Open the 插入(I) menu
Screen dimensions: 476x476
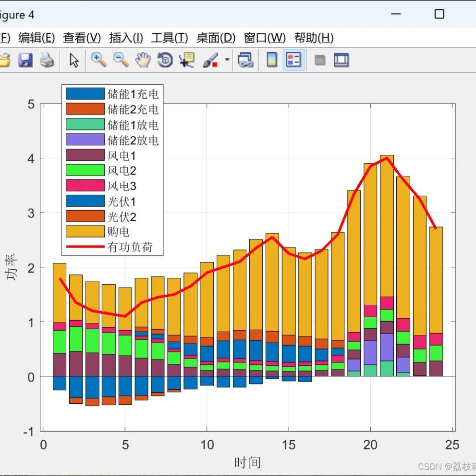pyautogui.click(x=126, y=38)
